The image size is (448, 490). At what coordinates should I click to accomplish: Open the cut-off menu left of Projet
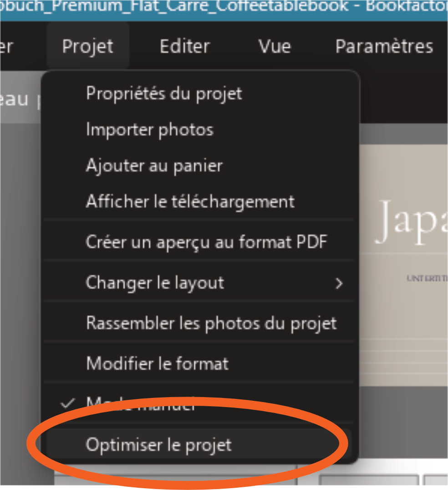6,46
